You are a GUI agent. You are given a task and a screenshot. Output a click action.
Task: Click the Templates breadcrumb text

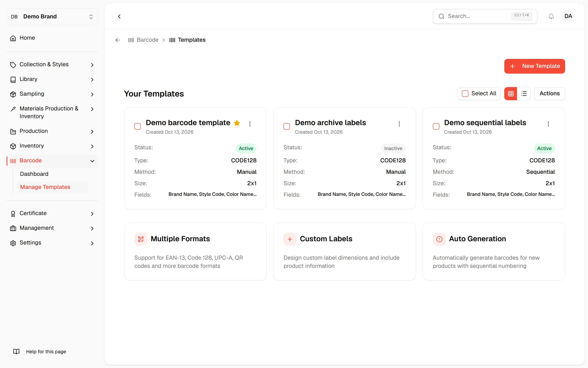point(192,40)
